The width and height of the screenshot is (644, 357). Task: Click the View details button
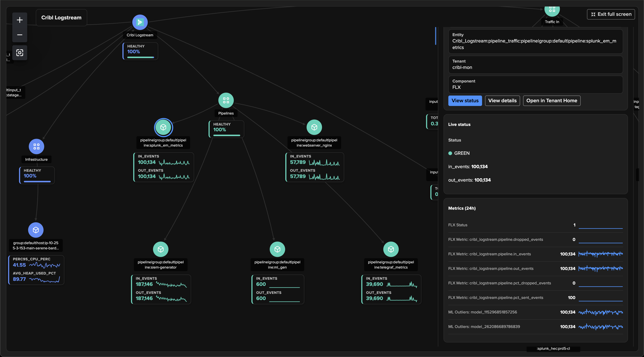point(502,101)
